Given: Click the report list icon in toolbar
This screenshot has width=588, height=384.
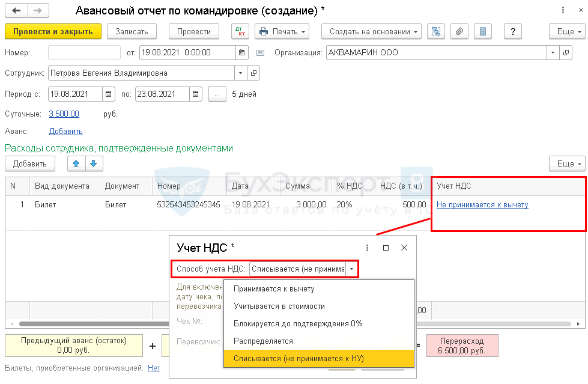Looking at the screenshot, I should pos(483,31).
